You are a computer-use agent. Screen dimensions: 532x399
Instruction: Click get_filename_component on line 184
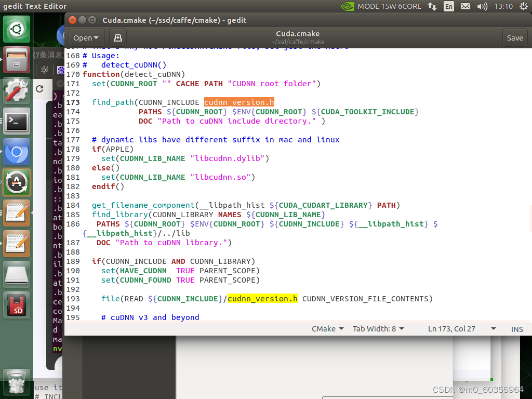click(143, 205)
